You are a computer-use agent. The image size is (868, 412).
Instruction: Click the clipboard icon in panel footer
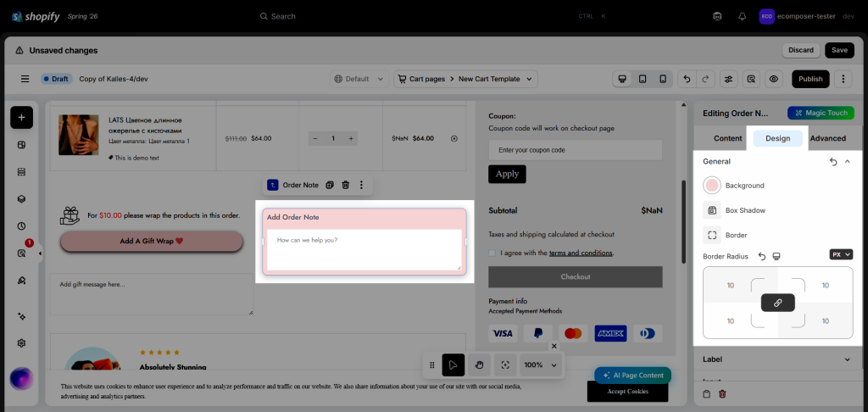(x=706, y=394)
